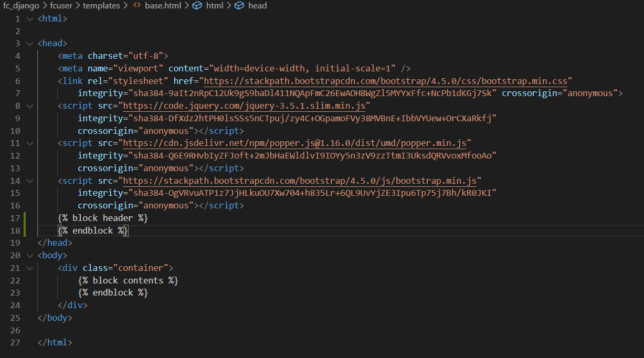Click crossorigin="anonymous" on line 10
This screenshot has width=644, height=358.
pos(135,131)
